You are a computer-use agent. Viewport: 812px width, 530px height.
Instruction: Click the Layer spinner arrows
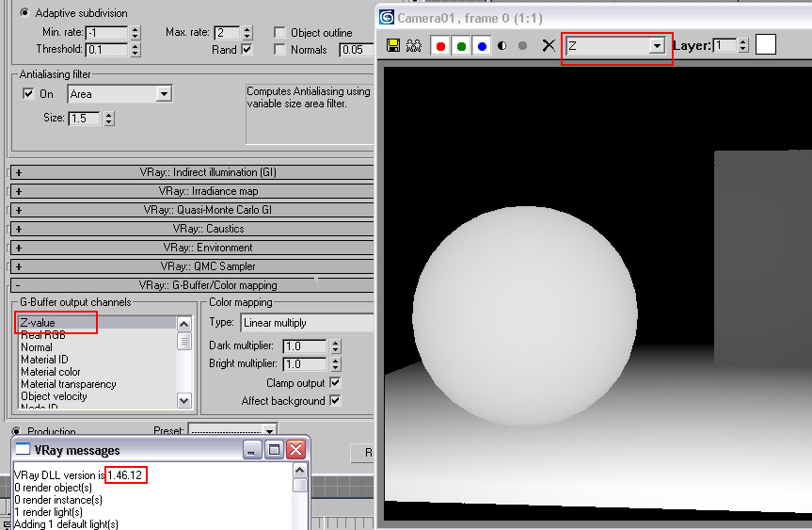pyautogui.click(x=743, y=45)
